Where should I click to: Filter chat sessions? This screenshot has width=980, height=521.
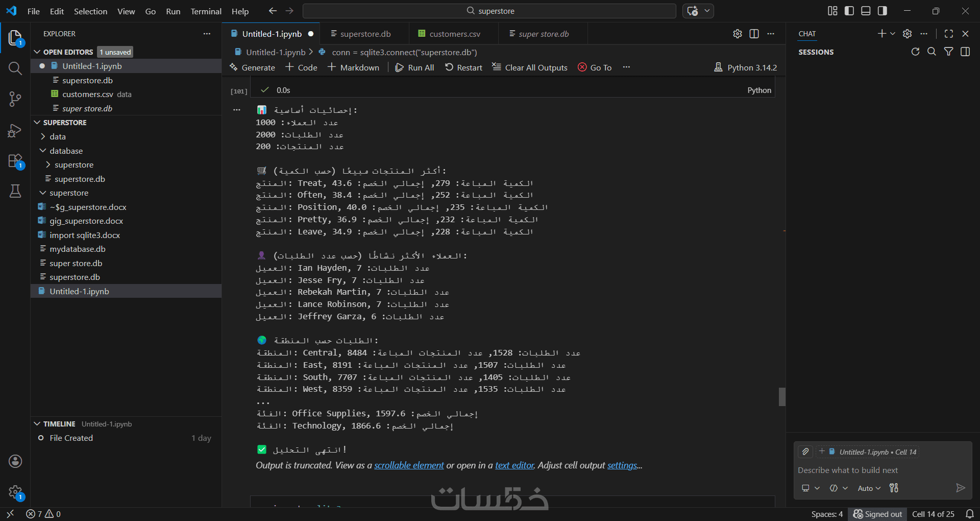point(948,52)
